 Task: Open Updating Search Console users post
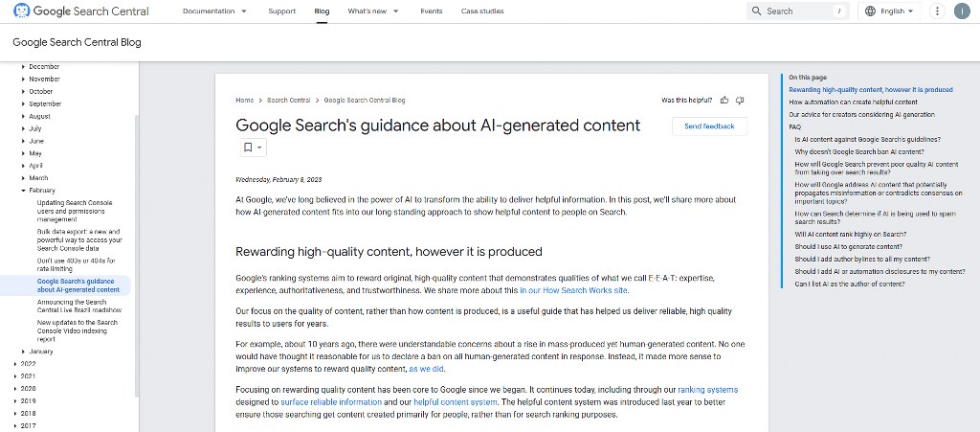coord(75,212)
